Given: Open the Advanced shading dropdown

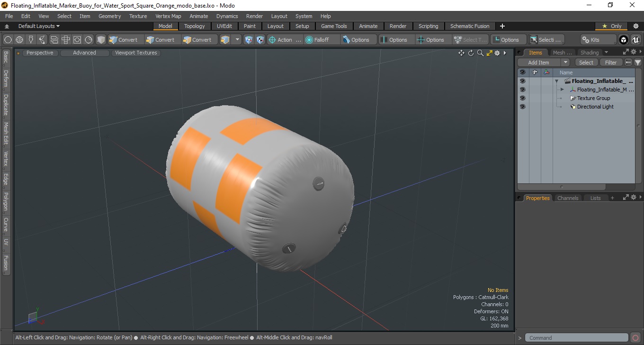Looking at the screenshot, I should (x=84, y=53).
